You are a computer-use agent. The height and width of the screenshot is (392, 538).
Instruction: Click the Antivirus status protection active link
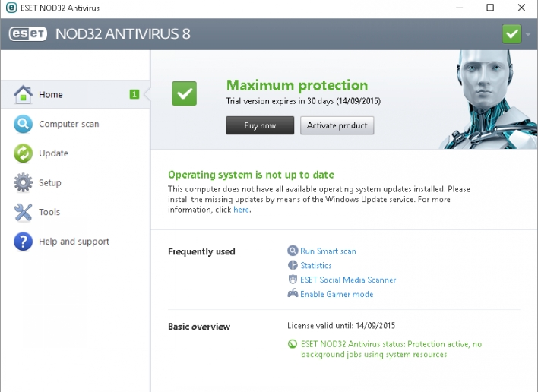pyautogui.click(x=391, y=349)
